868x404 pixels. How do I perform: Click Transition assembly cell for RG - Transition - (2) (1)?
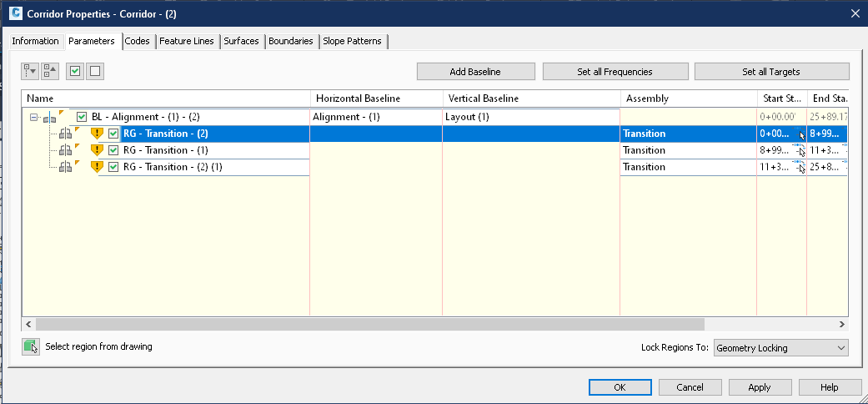688,167
